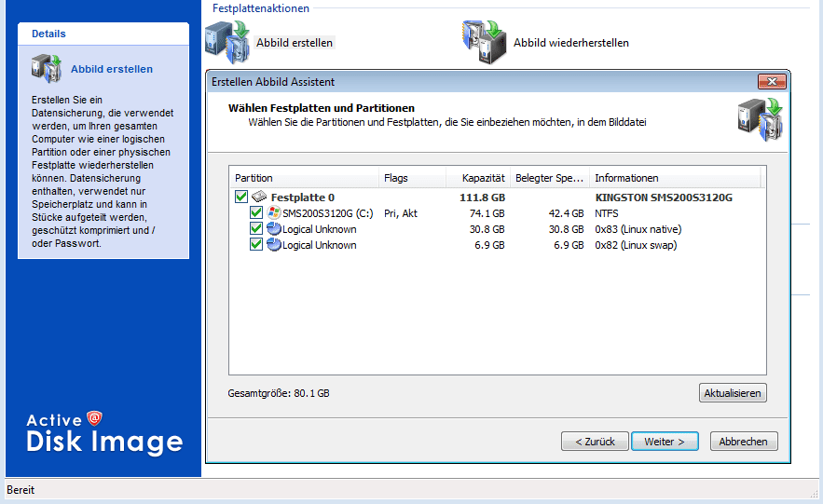Click the wizard header disk image icon
The width and height of the screenshot is (823, 504).
tap(760, 119)
